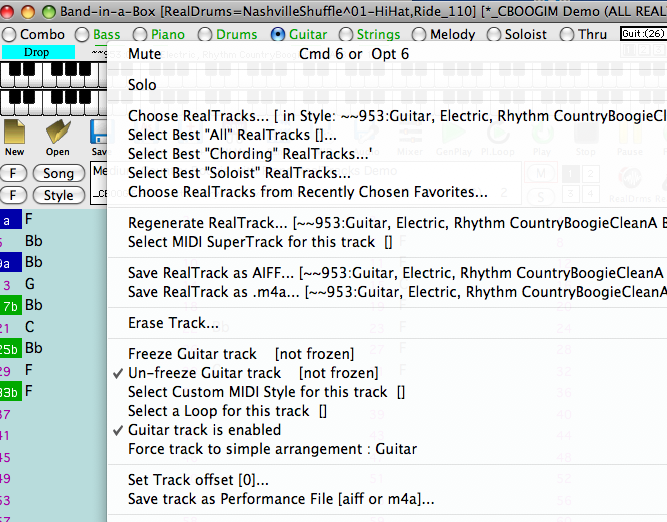Click Regenerate RealTrack menu entry
Viewport: 667px width, 522px height.
click(387, 223)
